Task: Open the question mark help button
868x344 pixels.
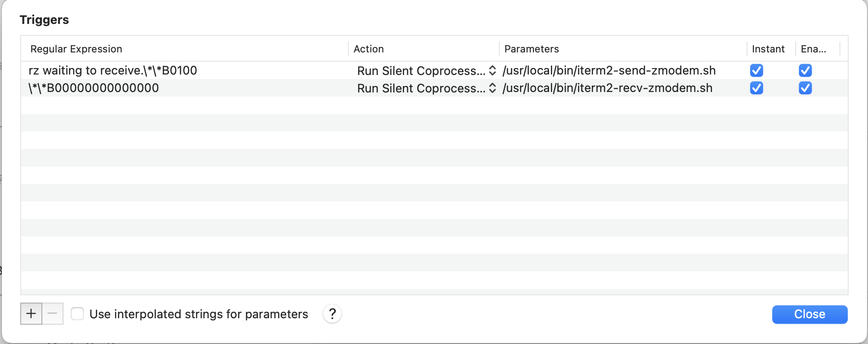Action: [332, 314]
